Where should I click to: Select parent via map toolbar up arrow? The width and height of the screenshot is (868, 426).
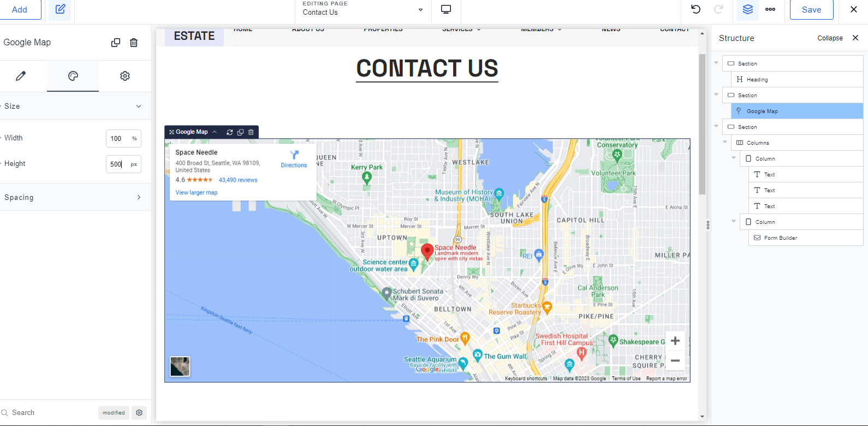pos(215,132)
